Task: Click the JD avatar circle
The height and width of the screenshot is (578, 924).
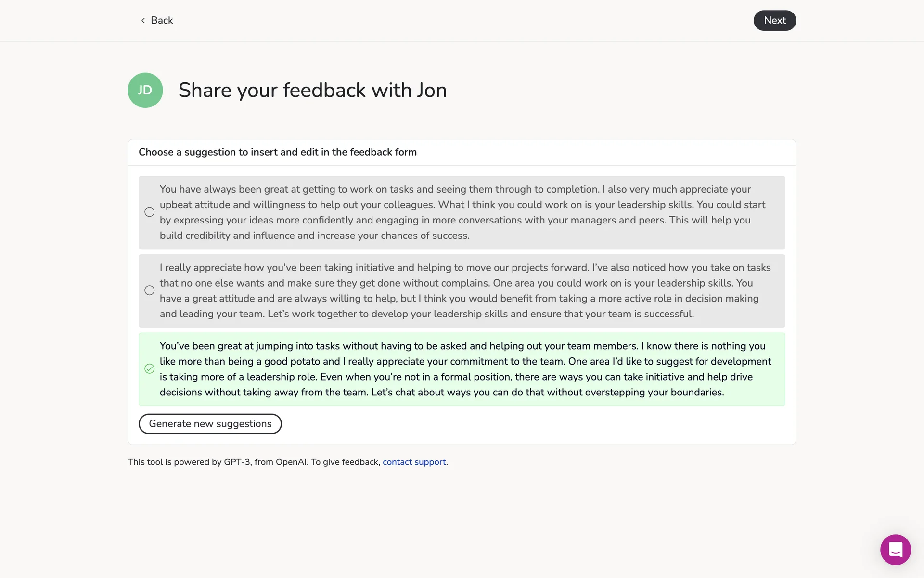Action: [145, 90]
